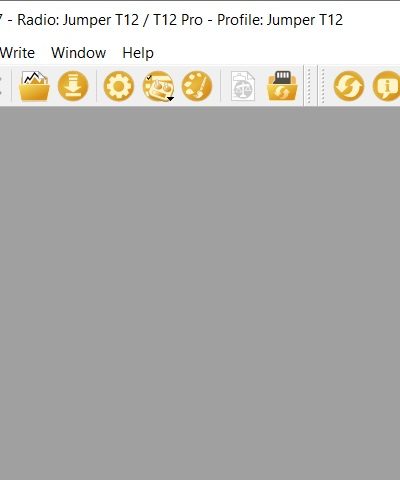Click the grayed-out Compare Models scales icon
Viewport: 400px width, 480px height.
[x=243, y=86]
